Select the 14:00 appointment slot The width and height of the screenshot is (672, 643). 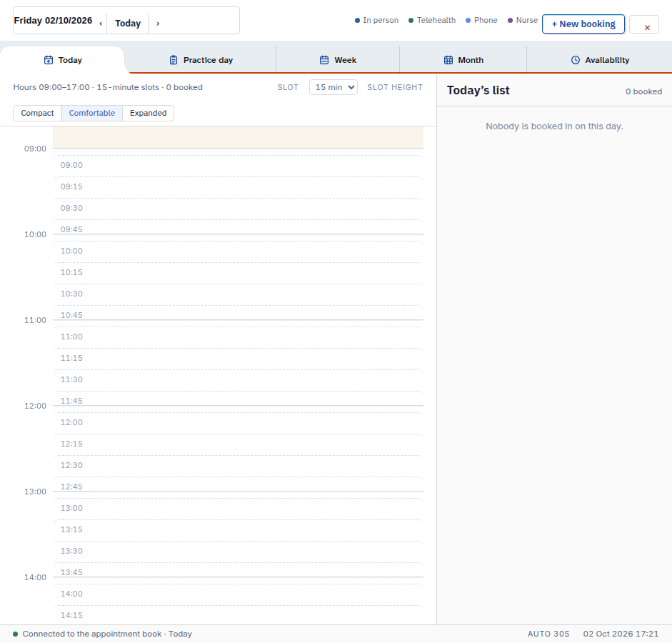tap(239, 594)
